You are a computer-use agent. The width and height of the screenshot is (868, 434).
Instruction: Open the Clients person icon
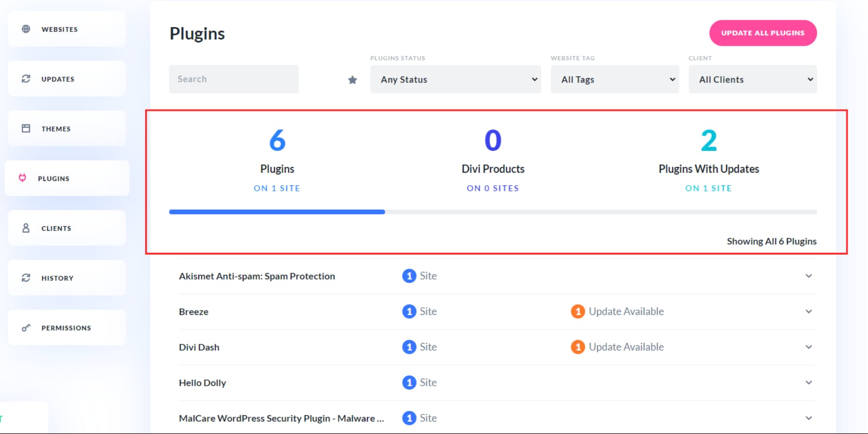click(x=26, y=228)
